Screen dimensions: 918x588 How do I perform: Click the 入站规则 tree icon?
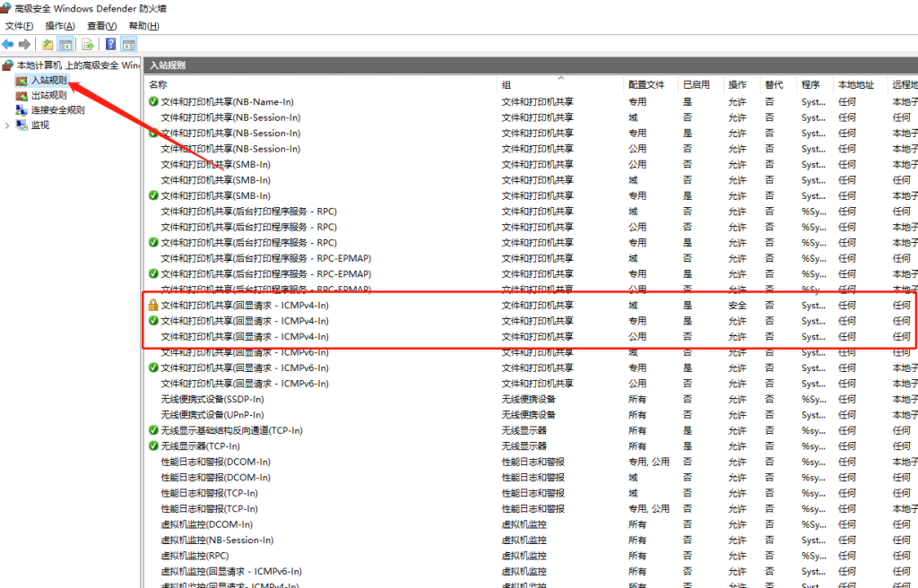pos(22,81)
